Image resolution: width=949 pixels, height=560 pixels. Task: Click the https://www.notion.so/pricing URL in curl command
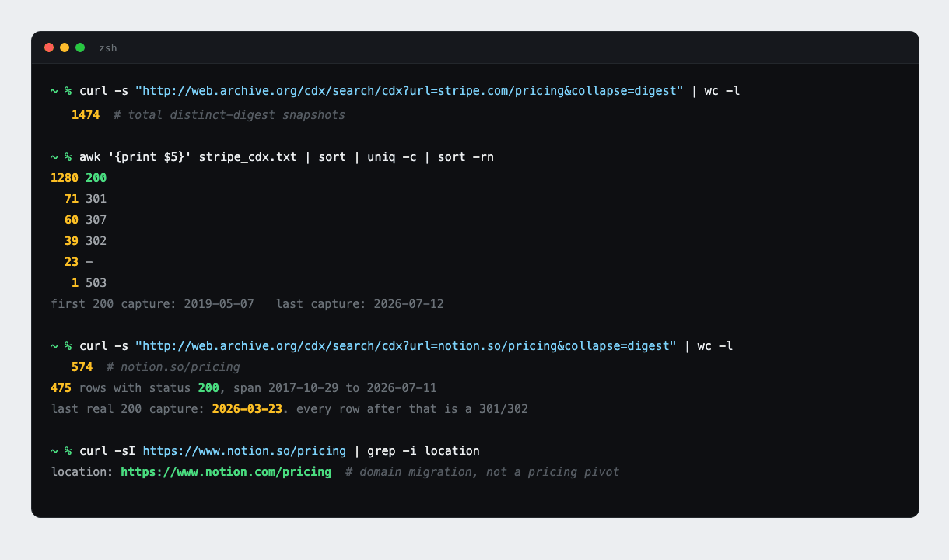[244, 451]
